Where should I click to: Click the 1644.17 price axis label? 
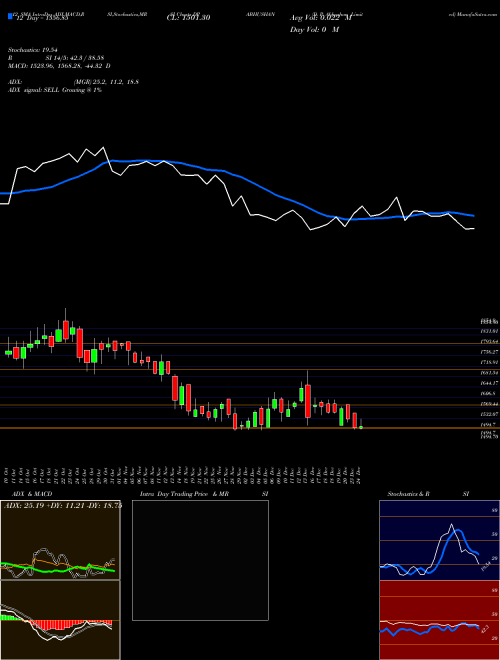(490, 383)
